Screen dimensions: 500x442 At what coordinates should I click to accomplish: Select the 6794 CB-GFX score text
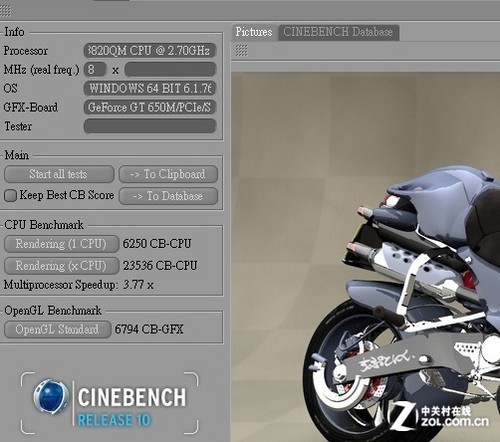(149, 329)
